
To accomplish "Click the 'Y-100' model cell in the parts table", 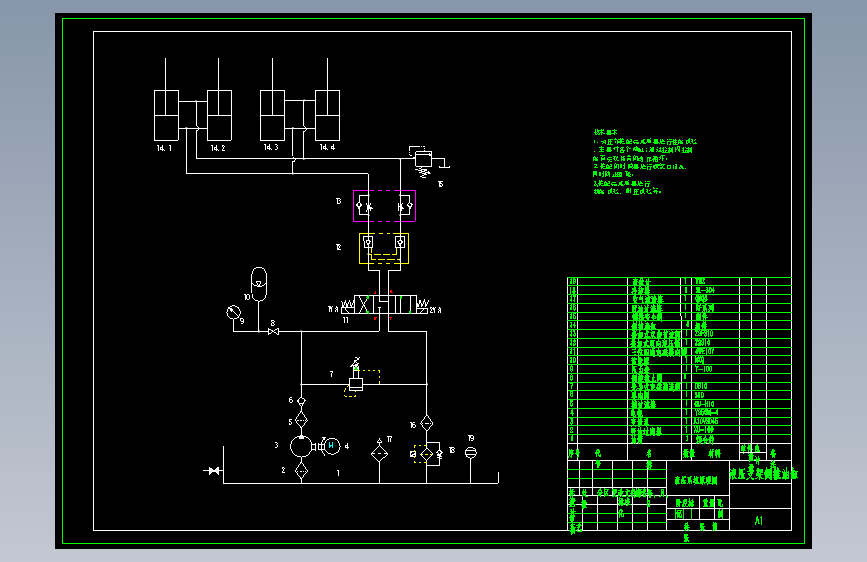I will coord(703,369).
